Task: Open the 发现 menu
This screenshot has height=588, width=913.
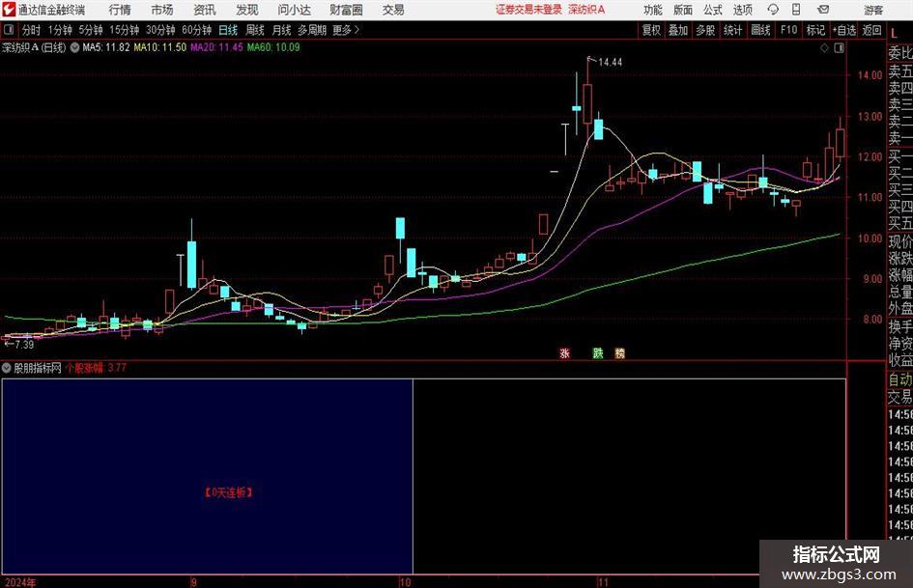Action: coord(247,10)
